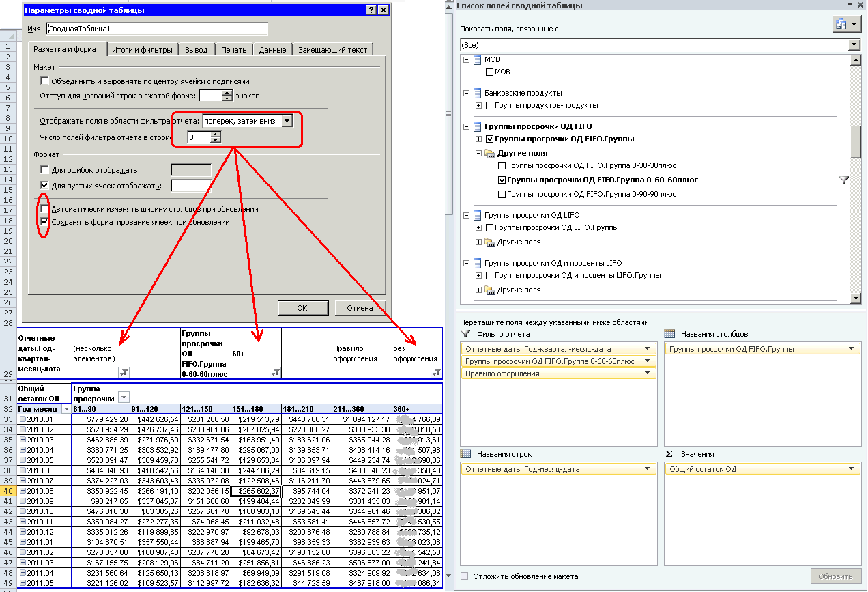Switch to 'Замещающий текст' tab
868x592 pixels.
pos(333,50)
